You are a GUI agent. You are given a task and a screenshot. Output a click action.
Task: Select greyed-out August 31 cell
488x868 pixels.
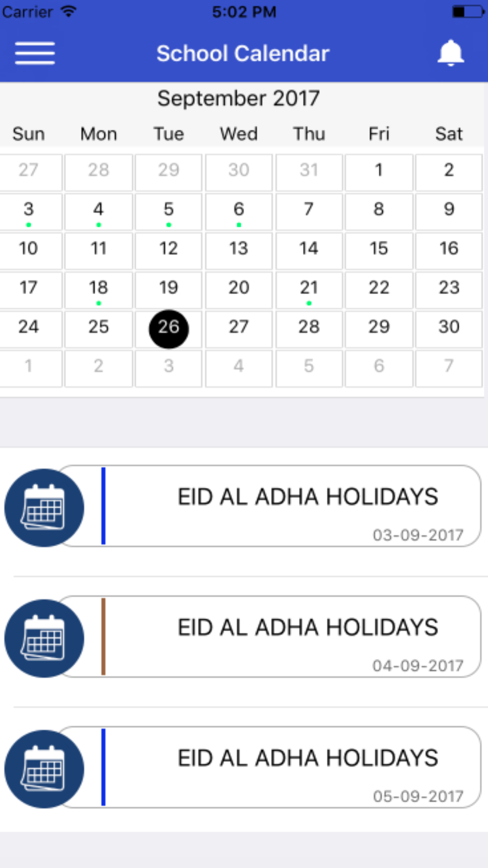309,172
